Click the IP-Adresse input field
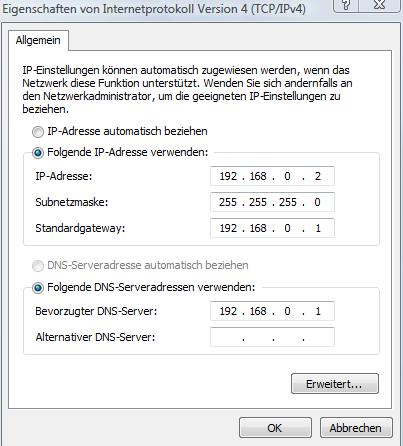The width and height of the screenshot is (403, 446). click(x=272, y=176)
